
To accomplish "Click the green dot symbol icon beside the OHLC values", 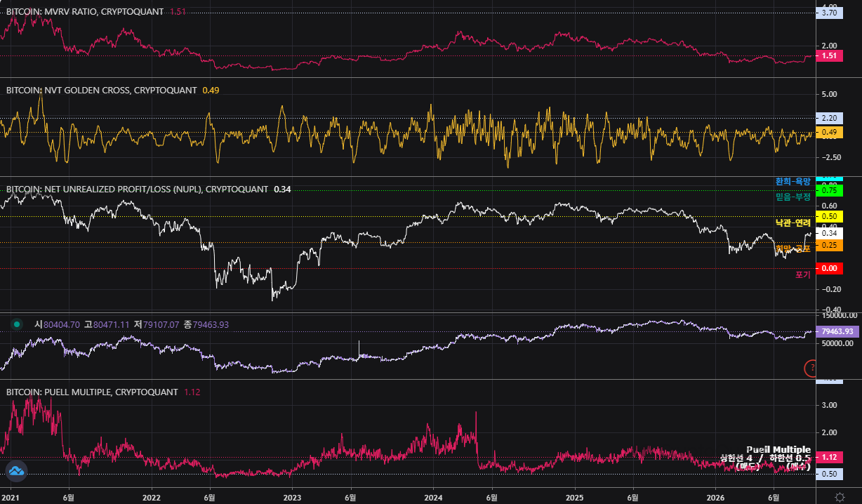I will point(17,324).
